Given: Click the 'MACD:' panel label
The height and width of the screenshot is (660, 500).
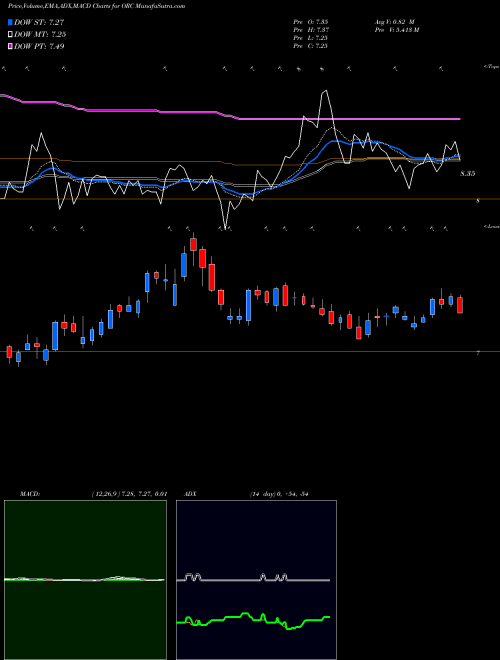Looking at the screenshot, I should tap(30, 494).
